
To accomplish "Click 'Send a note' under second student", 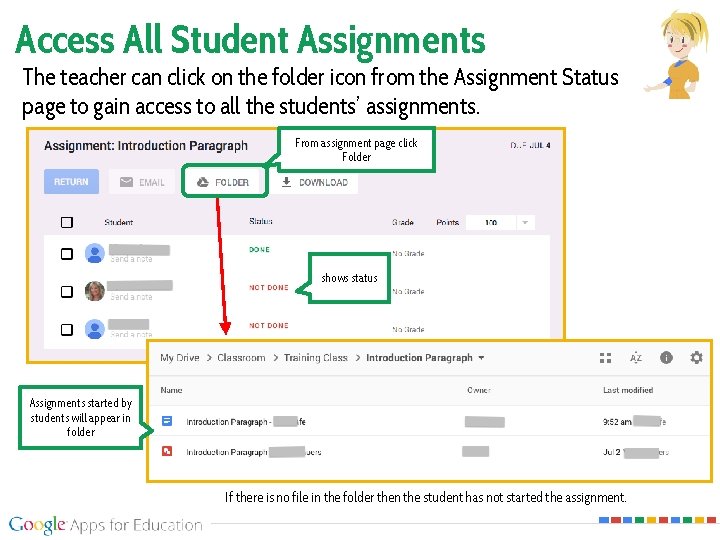I will (131, 297).
